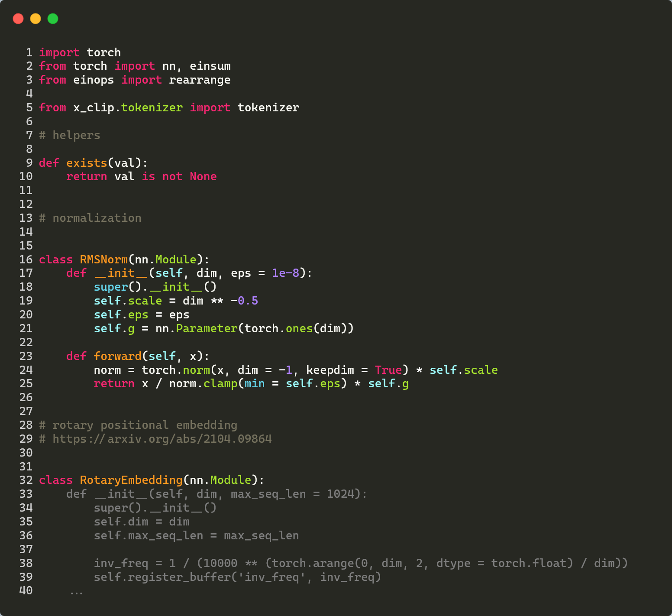Image resolution: width=672 pixels, height=616 pixels.
Task: Click the helpers comment on line 7
Action: 69,135
